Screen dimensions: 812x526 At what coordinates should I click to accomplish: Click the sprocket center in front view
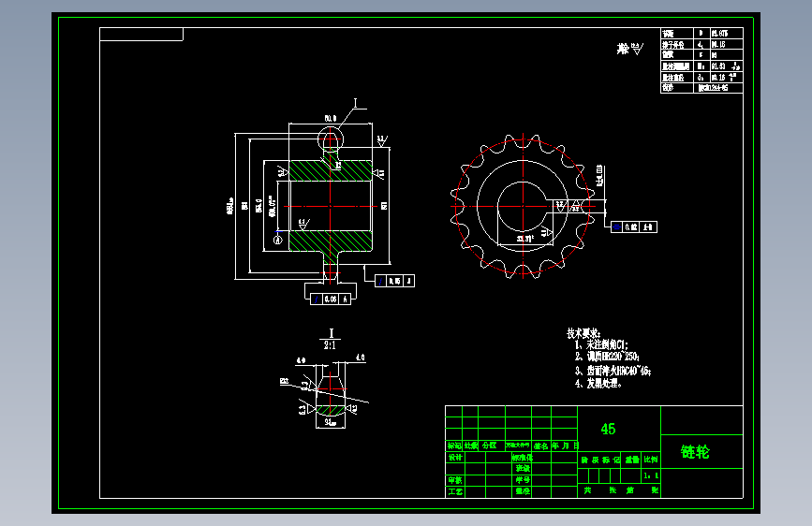point(523,206)
